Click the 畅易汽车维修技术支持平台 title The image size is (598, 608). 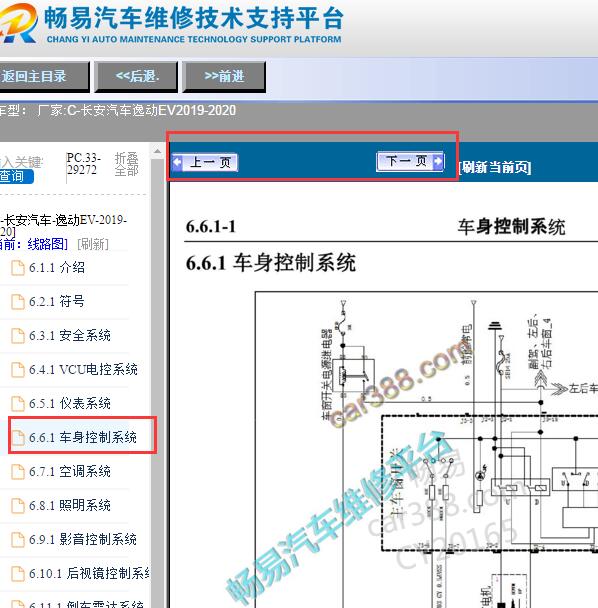194,19
